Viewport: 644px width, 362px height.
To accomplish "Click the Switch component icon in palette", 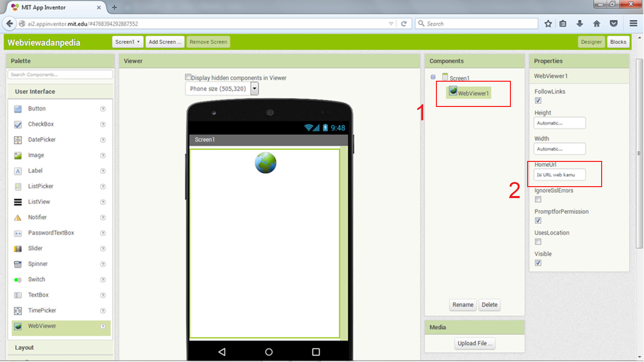I will [18, 280].
